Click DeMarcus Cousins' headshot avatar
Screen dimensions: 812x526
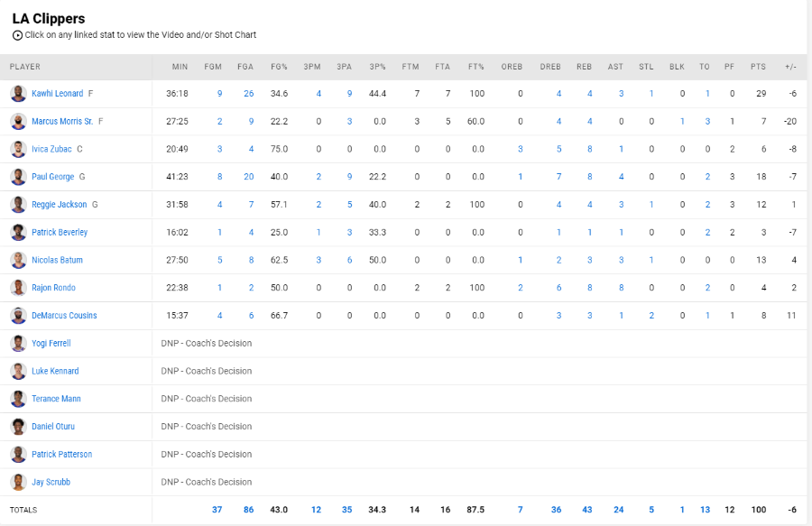[x=18, y=316]
